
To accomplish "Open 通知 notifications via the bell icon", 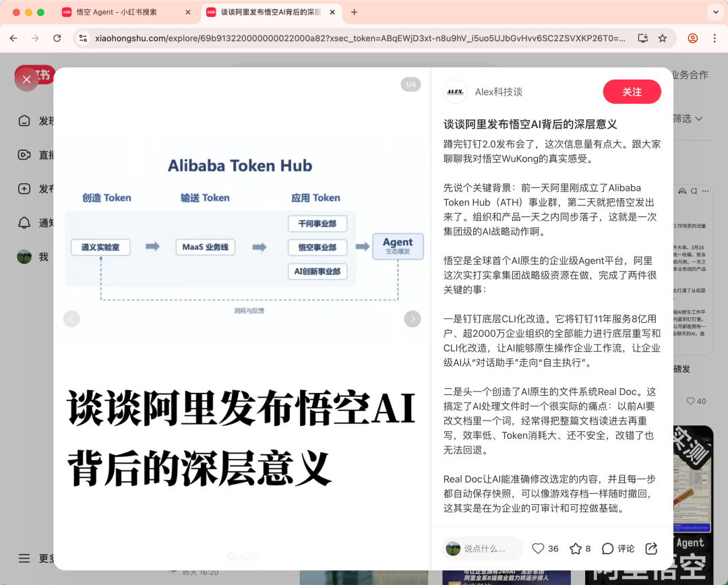I will (24, 222).
